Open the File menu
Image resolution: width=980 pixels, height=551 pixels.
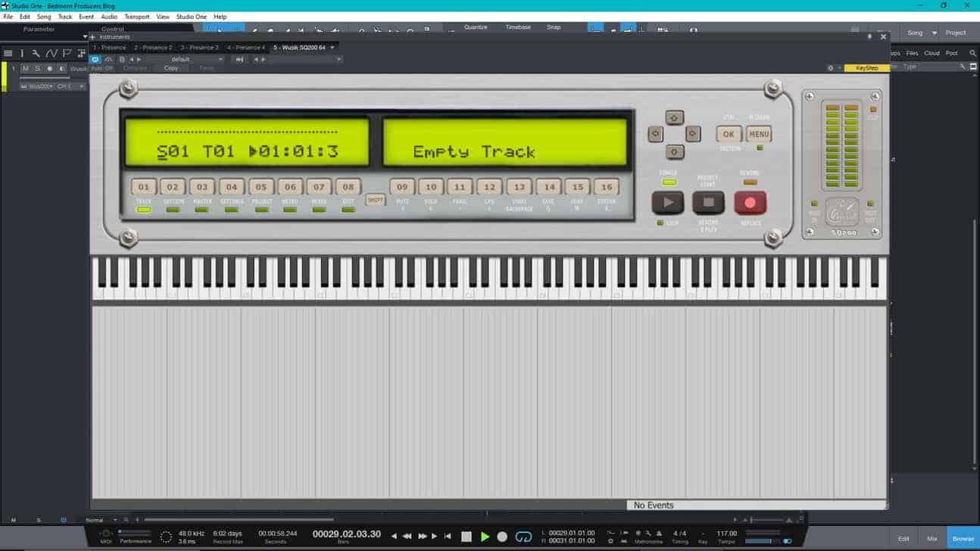8,17
